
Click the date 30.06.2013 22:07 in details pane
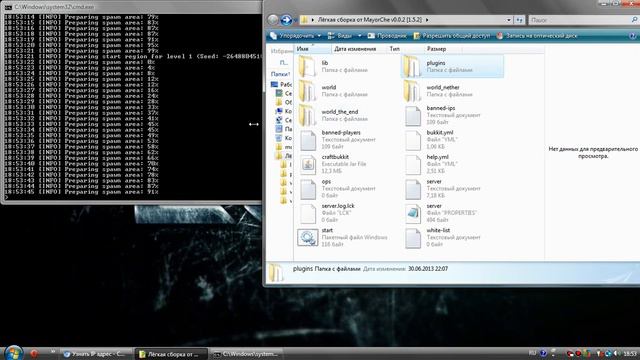(x=428, y=269)
